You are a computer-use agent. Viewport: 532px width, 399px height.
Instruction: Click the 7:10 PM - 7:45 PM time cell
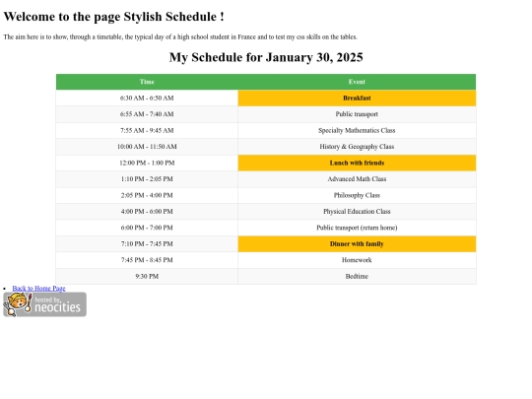pos(147,244)
